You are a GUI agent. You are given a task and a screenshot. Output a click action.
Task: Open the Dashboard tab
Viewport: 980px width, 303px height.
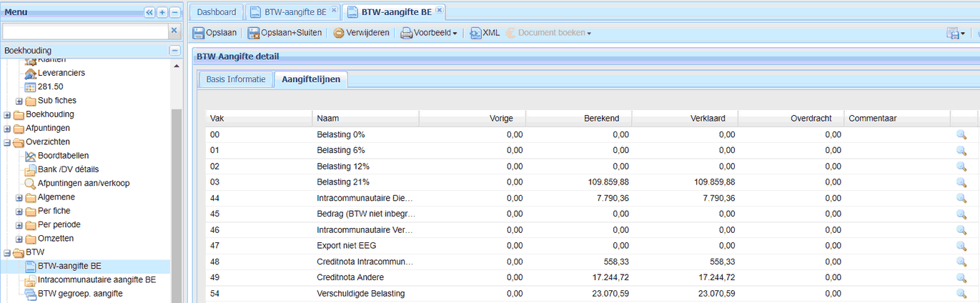tap(216, 12)
